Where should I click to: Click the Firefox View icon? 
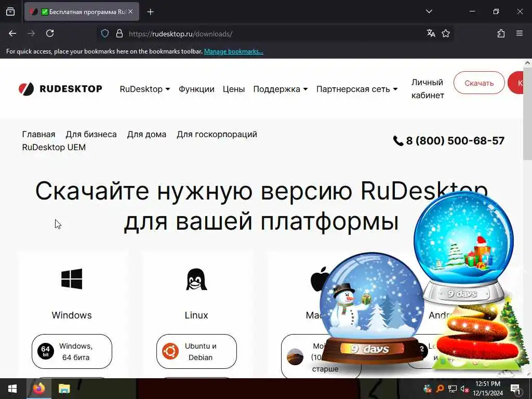point(10,12)
